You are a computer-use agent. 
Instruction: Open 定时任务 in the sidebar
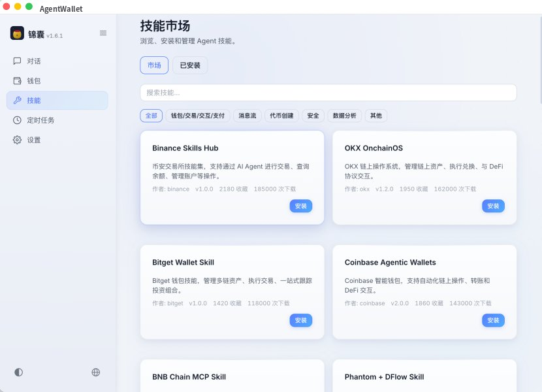pos(57,120)
